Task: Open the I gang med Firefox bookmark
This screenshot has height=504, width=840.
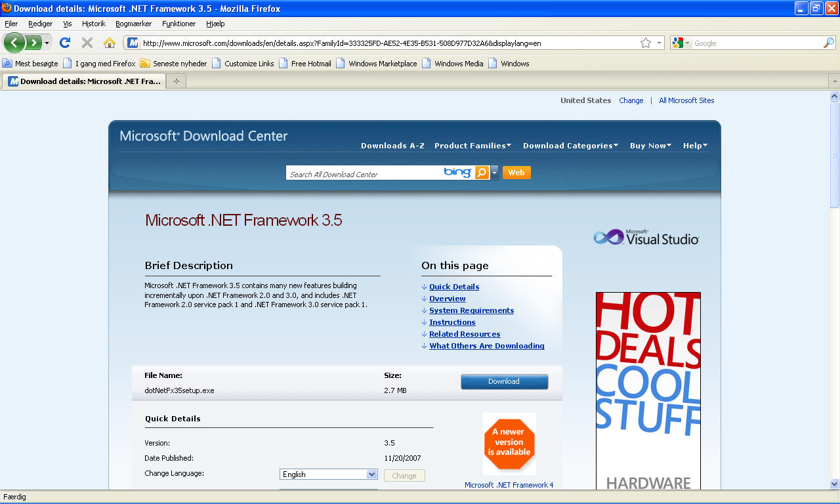Action: pos(100,64)
